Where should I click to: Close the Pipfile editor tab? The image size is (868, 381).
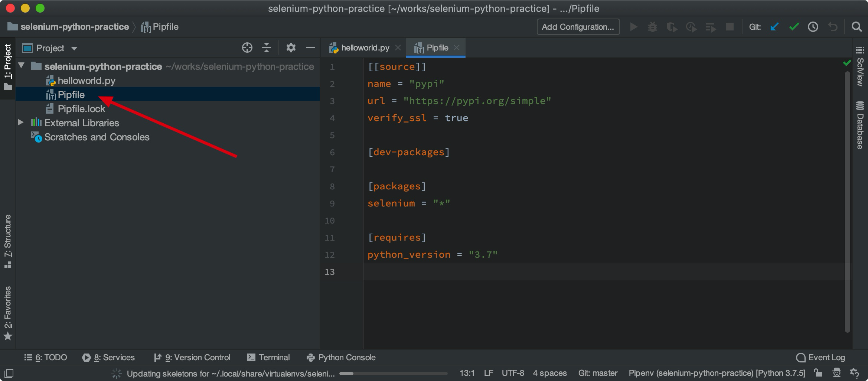coord(457,48)
